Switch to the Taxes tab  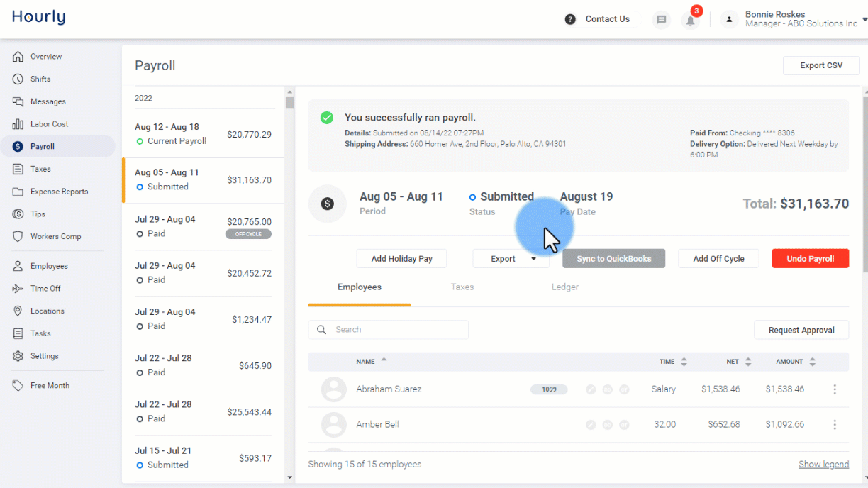click(462, 287)
